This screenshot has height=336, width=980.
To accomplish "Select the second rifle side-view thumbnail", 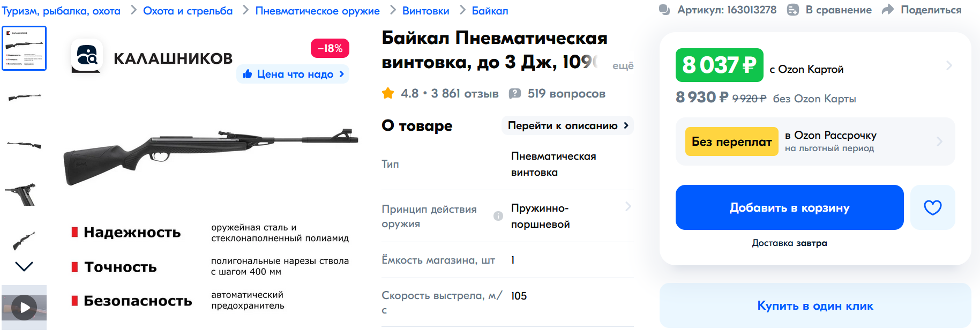I will click(24, 145).
